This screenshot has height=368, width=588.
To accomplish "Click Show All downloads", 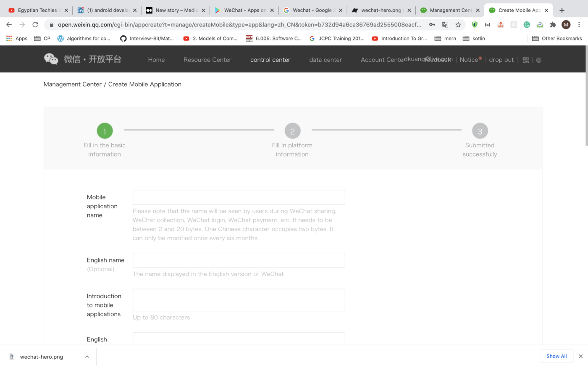I will pos(556,356).
